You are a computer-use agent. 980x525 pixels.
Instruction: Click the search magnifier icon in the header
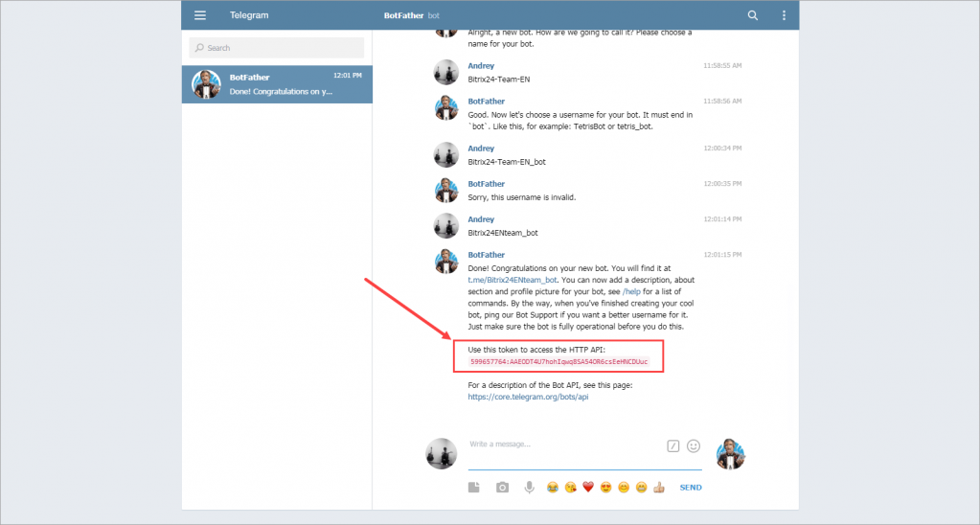[x=753, y=15]
